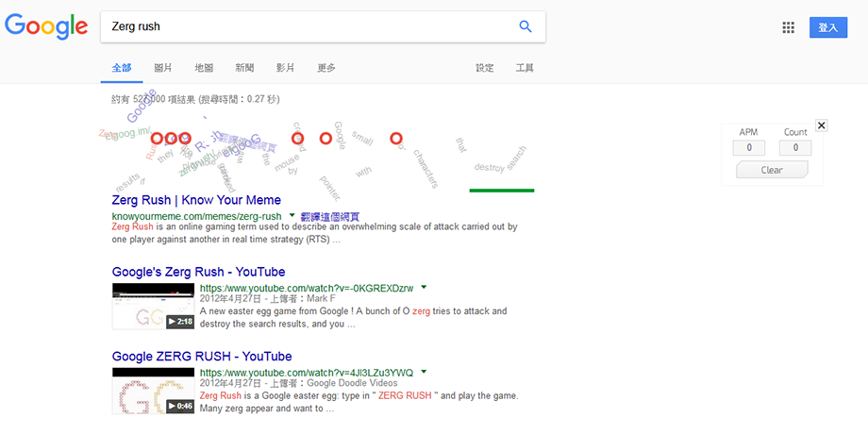Viewport: 868px width, 434px height.
Task: Open the 工具 tools option
Action: [x=525, y=68]
